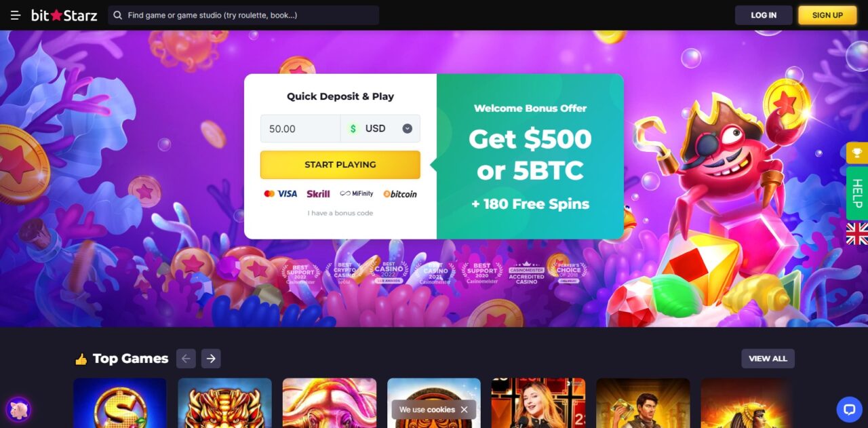This screenshot has width=868, height=428.
Task: Open the live chat bubble icon
Action: click(x=849, y=409)
